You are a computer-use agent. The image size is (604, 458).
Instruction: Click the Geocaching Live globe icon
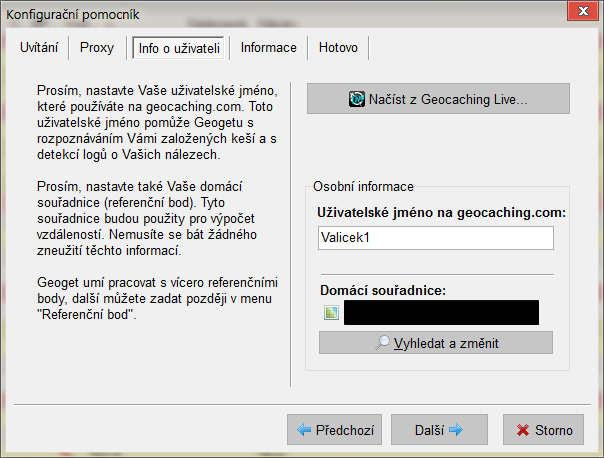coord(357,99)
